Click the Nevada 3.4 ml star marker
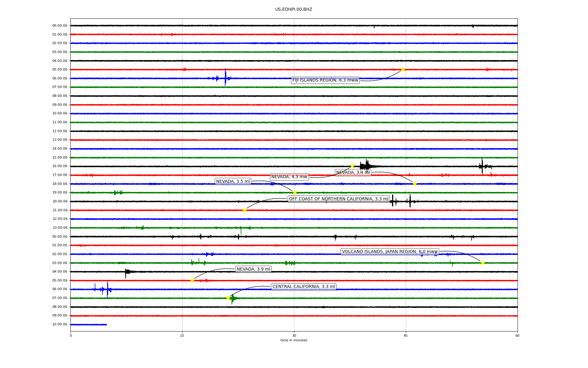This screenshot has width=588, height=368. 415,184
